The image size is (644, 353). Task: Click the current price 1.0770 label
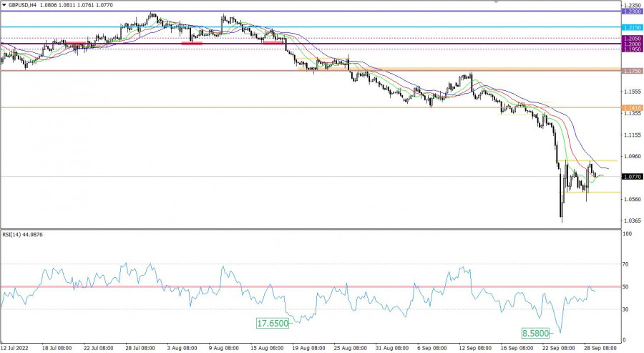pos(632,176)
